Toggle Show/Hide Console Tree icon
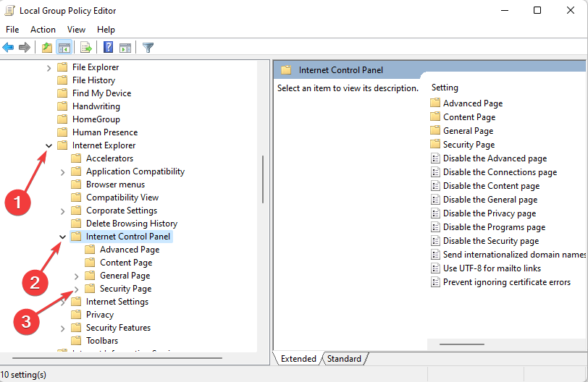588x382 pixels. (64, 48)
